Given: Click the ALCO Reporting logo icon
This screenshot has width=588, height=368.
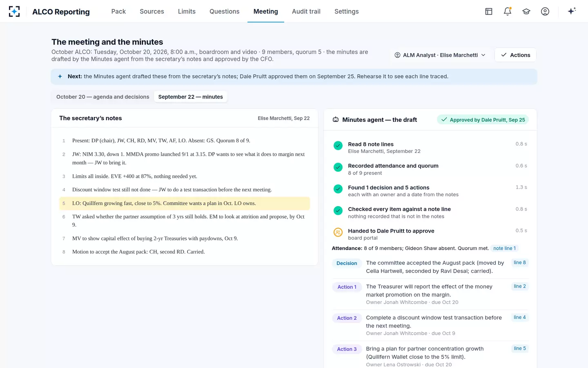Looking at the screenshot, I should pyautogui.click(x=14, y=11).
